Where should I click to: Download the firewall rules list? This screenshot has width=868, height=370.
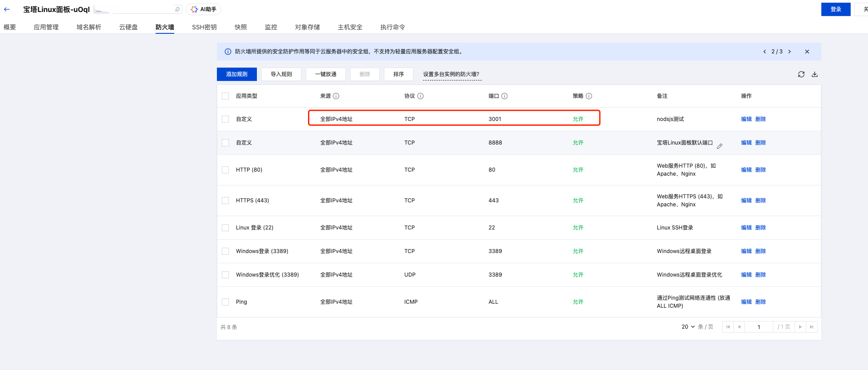pyautogui.click(x=815, y=74)
